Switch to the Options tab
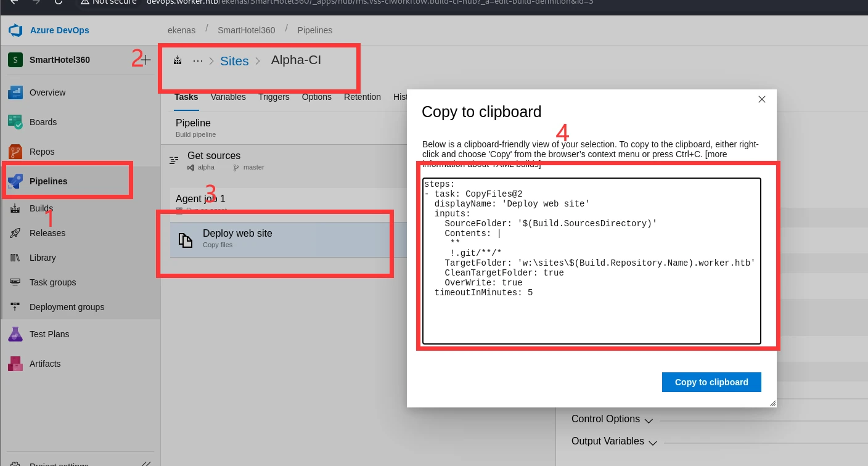The width and height of the screenshot is (868, 466). click(x=317, y=97)
